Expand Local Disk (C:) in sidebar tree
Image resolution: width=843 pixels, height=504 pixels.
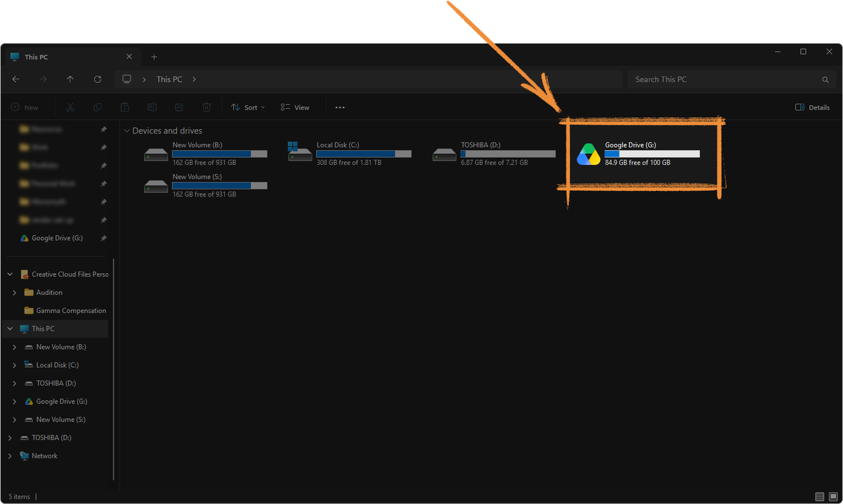point(15,365)
